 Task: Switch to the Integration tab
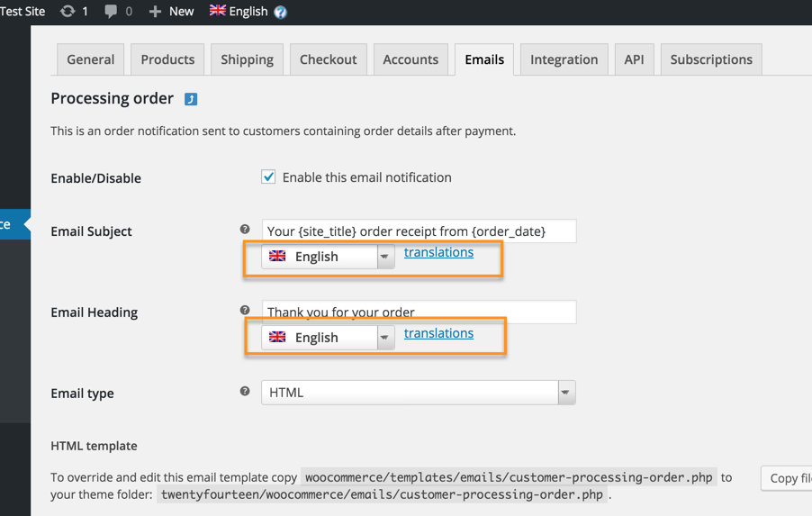564,59
